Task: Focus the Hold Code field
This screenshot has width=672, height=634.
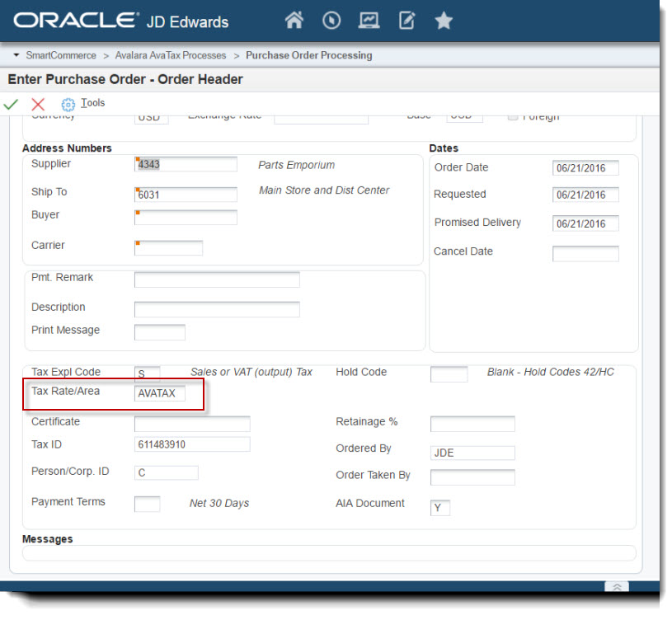Action: [449, 374]
